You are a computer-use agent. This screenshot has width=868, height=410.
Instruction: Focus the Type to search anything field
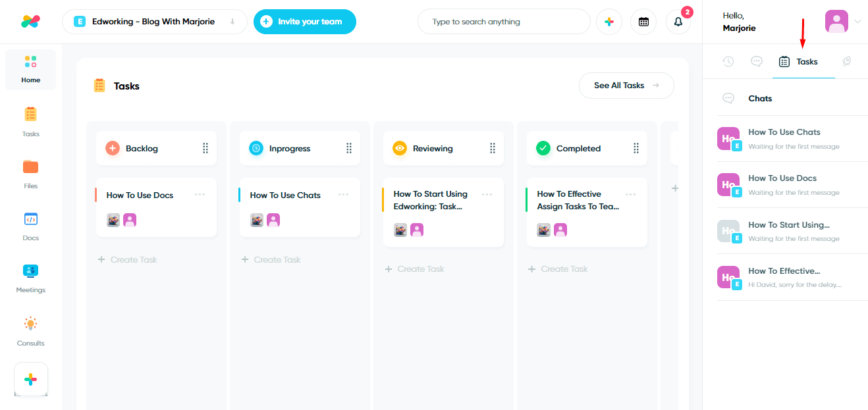[x=504, y=22]
